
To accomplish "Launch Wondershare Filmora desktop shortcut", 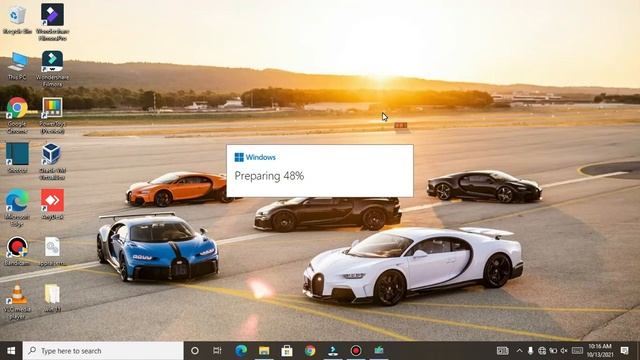I will click(x=52, y=69).
